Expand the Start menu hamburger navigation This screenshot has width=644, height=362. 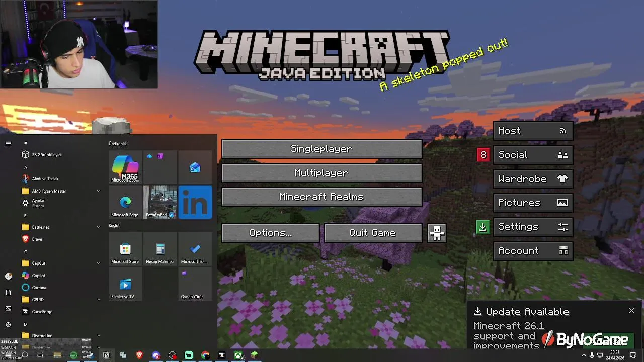(x=8, y=143)
